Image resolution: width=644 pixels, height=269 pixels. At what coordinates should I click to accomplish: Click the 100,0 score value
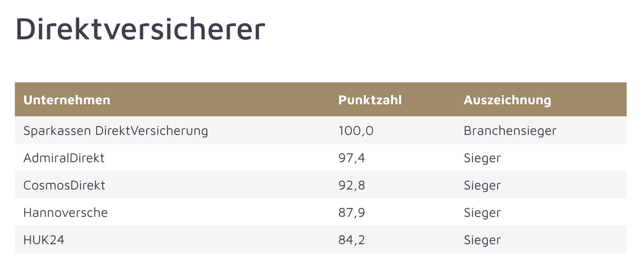[x=356, y=131]
